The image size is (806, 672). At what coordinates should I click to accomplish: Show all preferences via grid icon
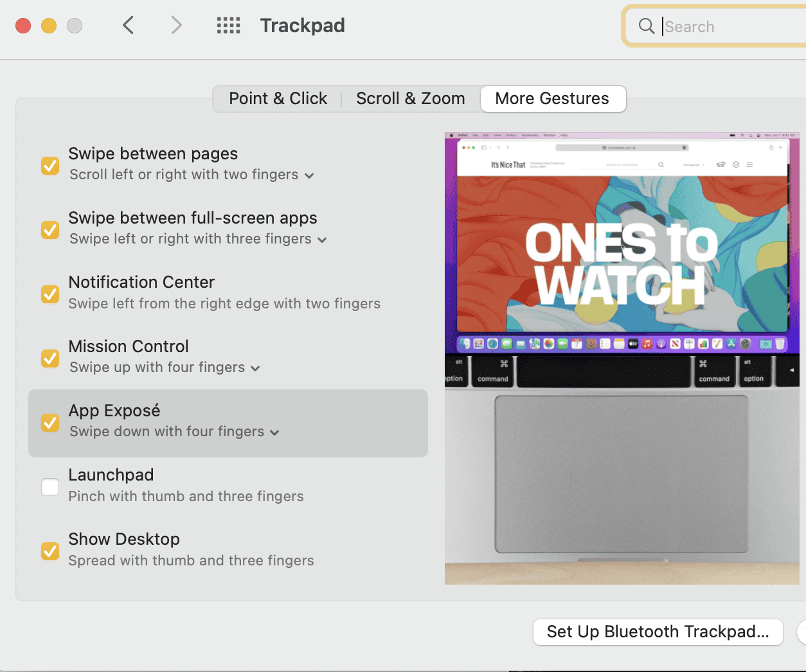tap(228, 26)
